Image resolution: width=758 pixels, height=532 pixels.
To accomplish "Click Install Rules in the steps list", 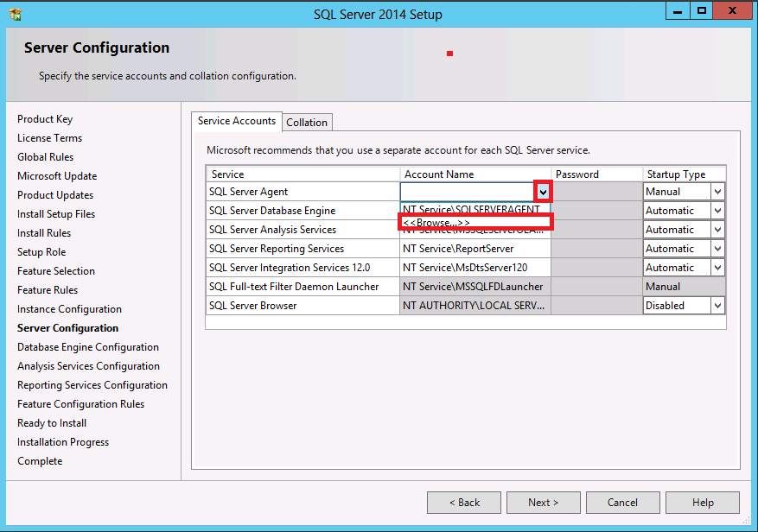I will pyautogui.click(x=44, y=233).
